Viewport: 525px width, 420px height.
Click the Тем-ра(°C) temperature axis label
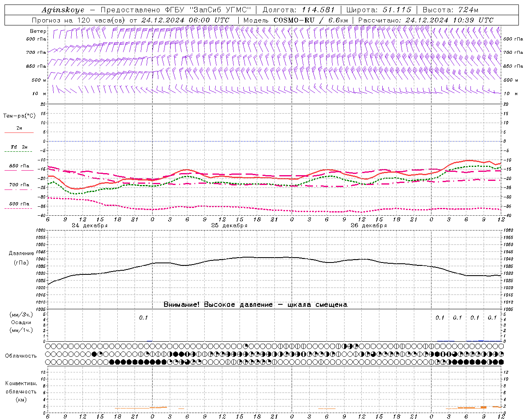pos(19,116)
